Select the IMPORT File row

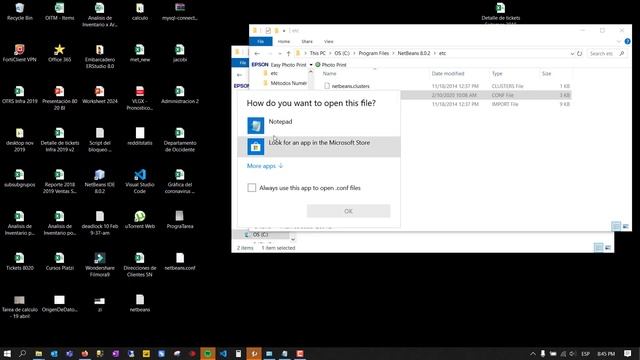(x=486, y=104)
